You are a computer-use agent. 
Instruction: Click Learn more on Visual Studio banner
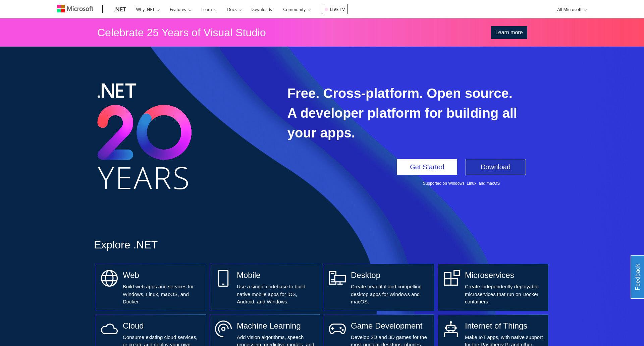[509, 33]
